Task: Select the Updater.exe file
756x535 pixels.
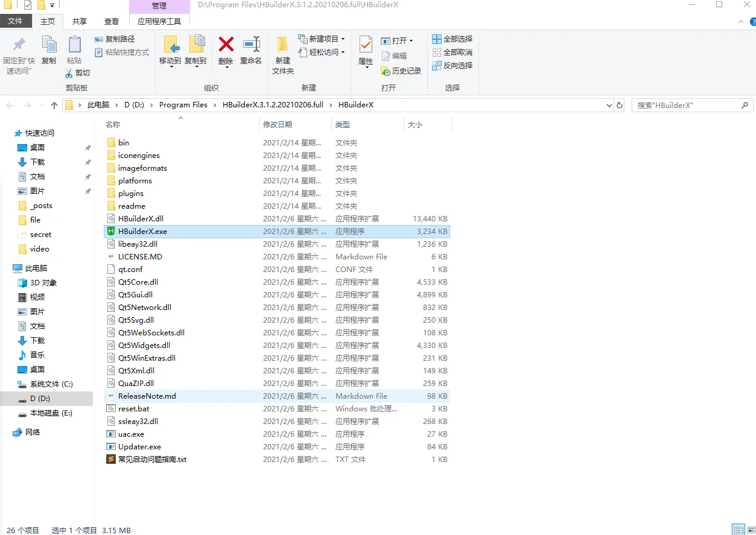Action: coord(276,447)
